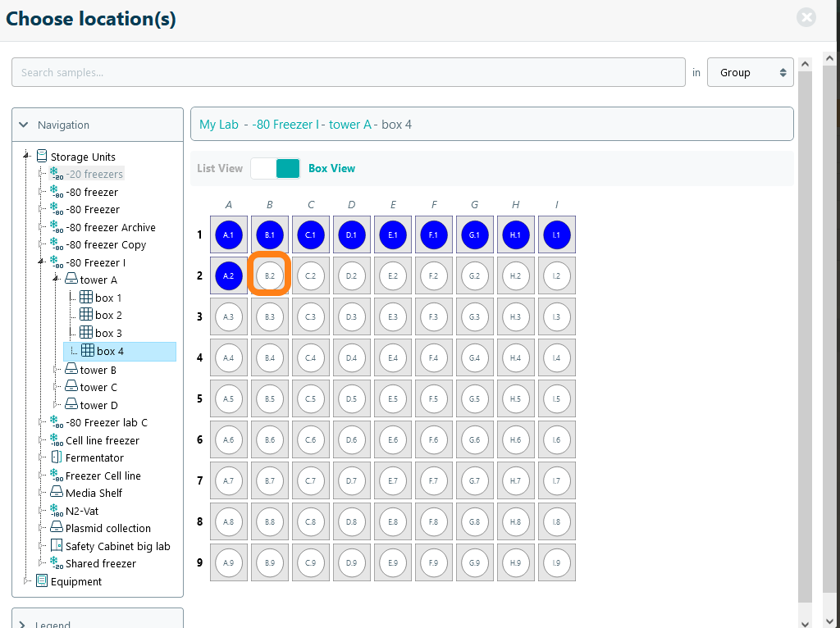Click the box 1 grid icon
This screenshot has height=628, width=840.
[x=86, y=298]
